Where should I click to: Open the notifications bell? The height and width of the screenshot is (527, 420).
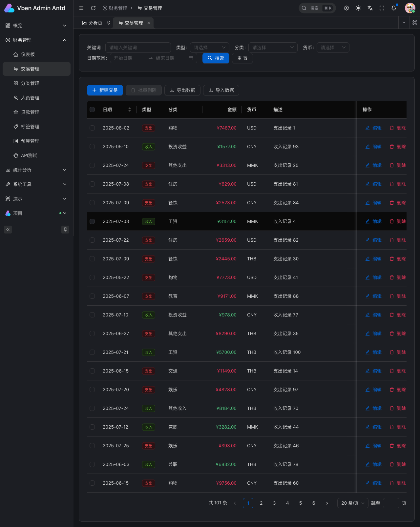point(394,8)
